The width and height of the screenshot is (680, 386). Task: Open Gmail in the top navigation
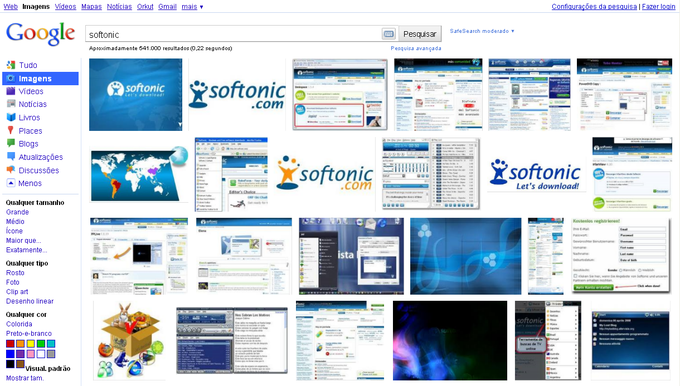167,7
